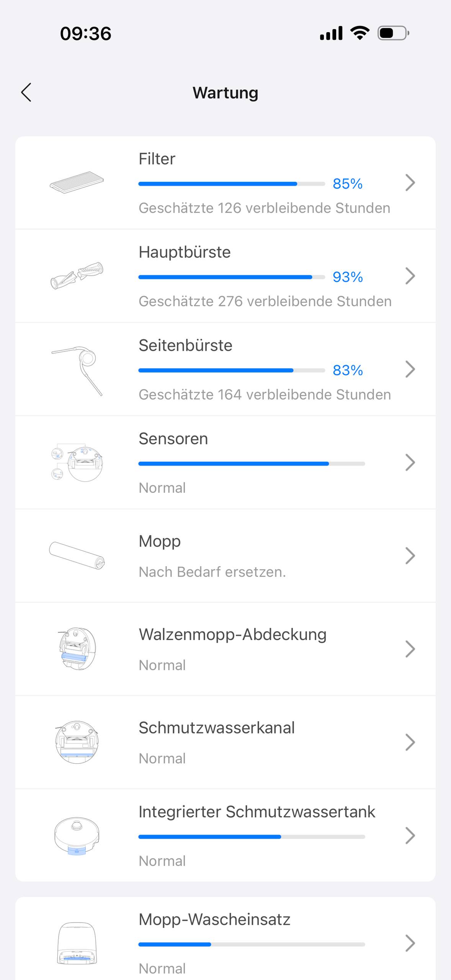Tap the back arrow in header
The image size is (451, 980).
pyautogui.click(x=26, y=93)
